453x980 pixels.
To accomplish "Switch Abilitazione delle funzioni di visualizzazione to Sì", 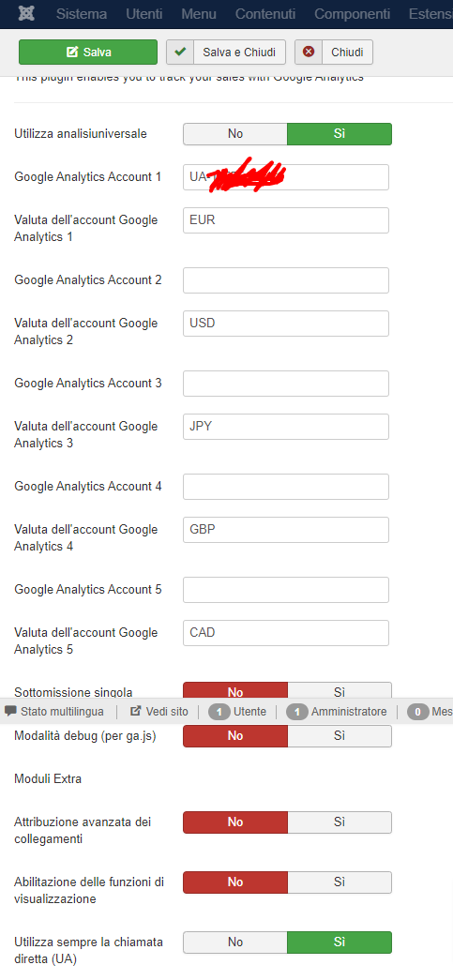I will coord(340,882).
